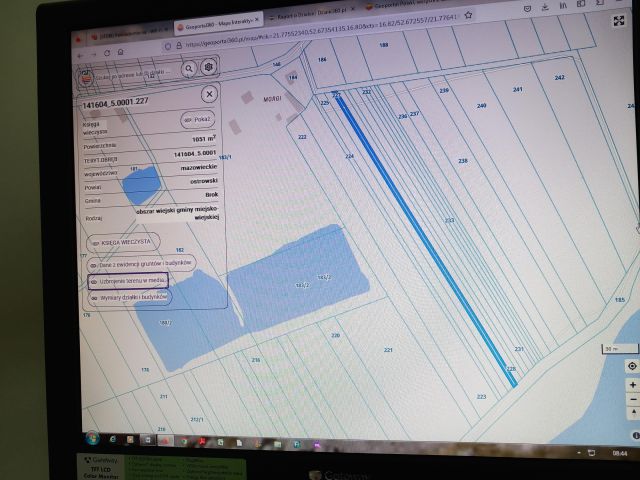Bookmark page with the star icon

point(468,15)
